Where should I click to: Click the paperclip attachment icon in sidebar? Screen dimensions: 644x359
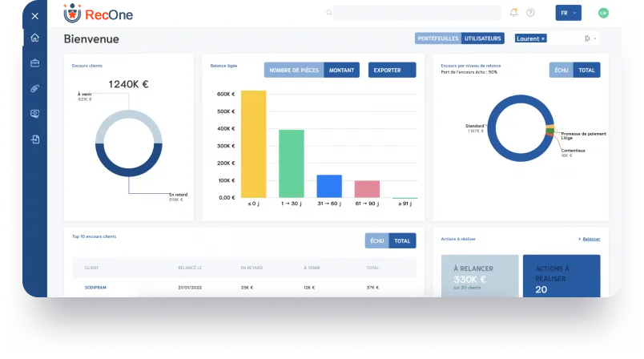[35, 88]
